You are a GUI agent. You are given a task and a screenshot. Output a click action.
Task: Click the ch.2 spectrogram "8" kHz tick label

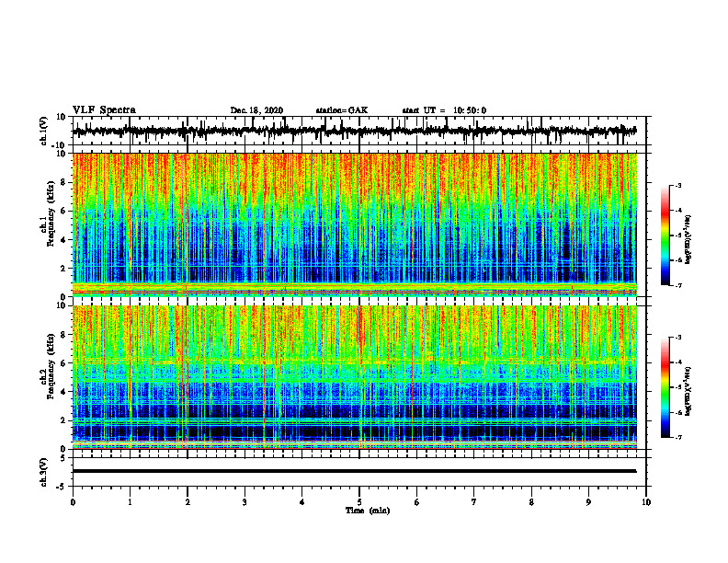click(63, 335)
